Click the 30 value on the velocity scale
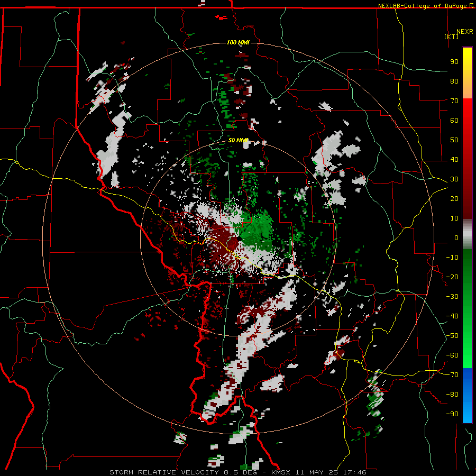The image size is (476, 476). [454, 179]
